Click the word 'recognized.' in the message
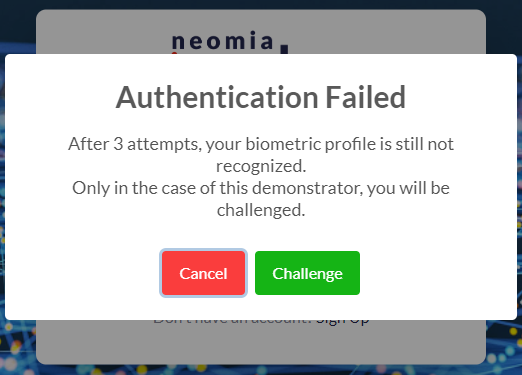This screenshot has height=375, width=522. (x=261, y=166)
